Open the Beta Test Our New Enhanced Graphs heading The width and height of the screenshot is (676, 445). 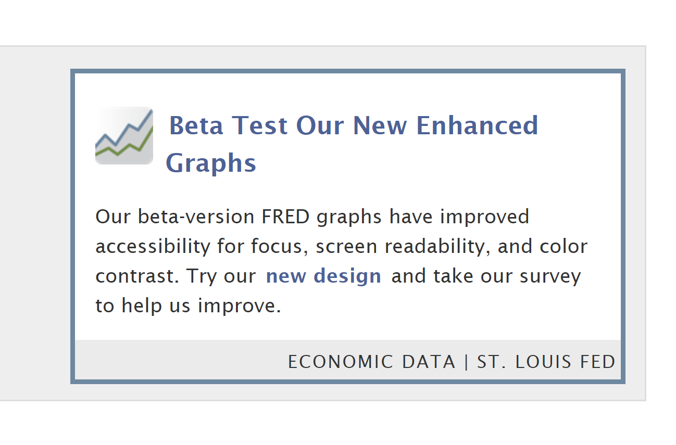point(352,144)
